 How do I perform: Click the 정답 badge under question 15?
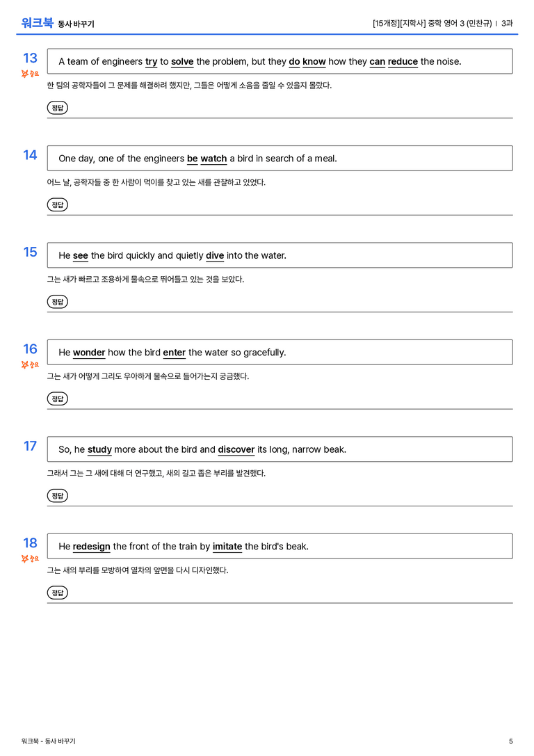[57, 302]
